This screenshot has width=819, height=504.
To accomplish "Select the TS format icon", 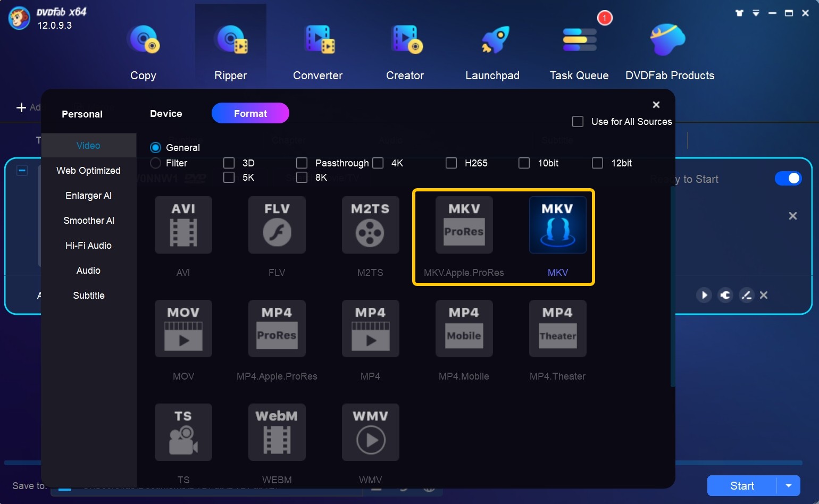I will click(x=183, y=432).
